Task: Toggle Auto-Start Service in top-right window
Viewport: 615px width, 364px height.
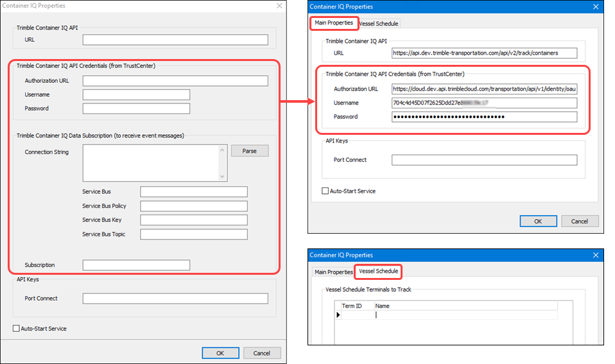Action: [x=325, y=191]
